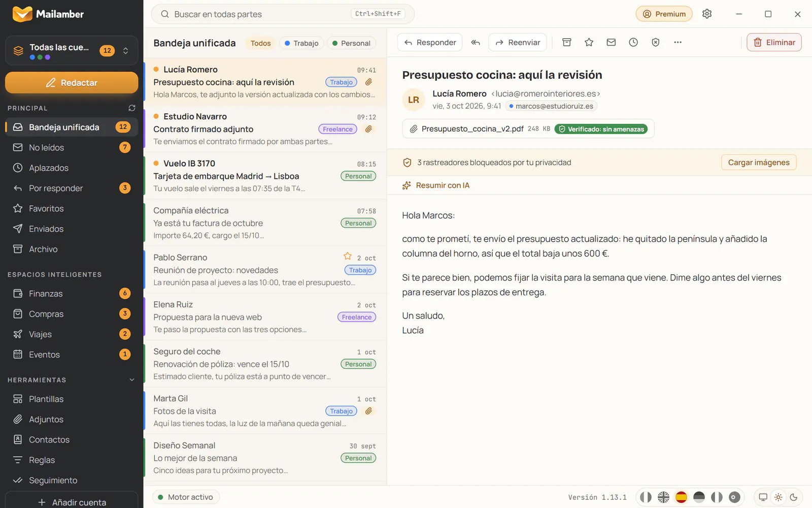Switch language to English with the UK flag
The height and width of the screenshot is (508, 812).
tap(663, 497)
